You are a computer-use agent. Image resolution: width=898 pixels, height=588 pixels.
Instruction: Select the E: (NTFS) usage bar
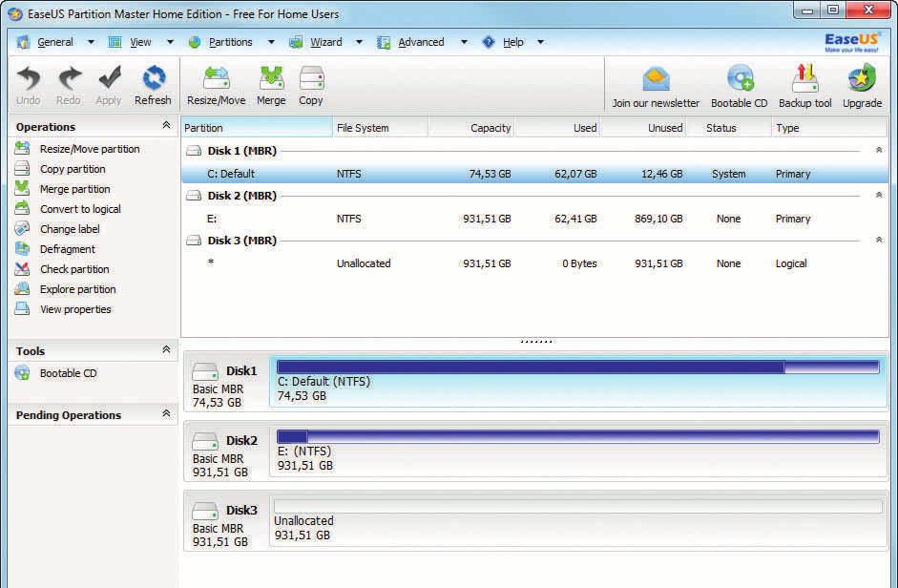(578, 436)
